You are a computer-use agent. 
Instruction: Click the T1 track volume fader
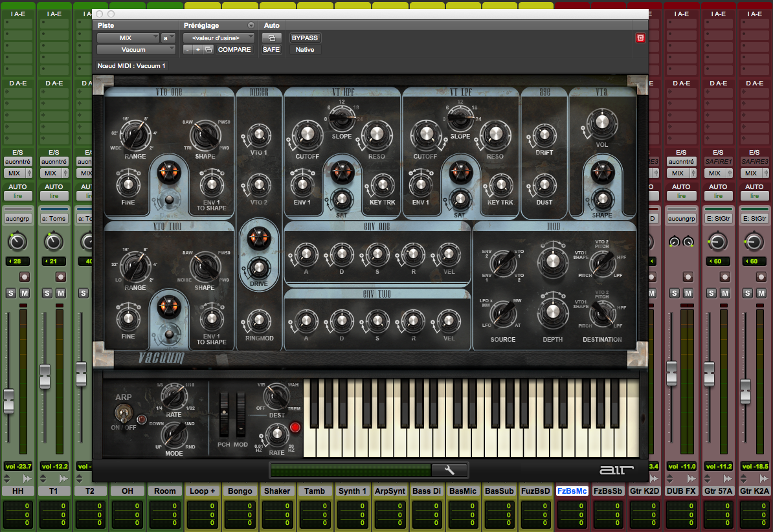(45, 376)
